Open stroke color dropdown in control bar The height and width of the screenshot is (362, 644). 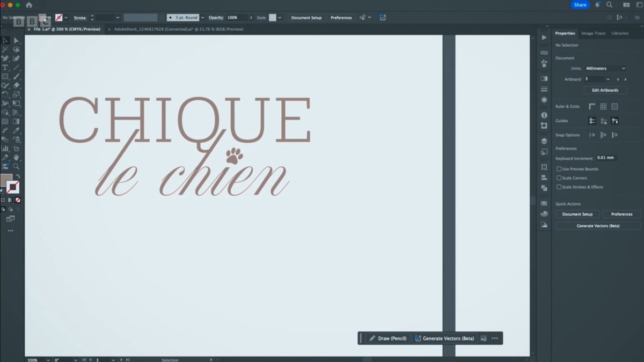(66, 18)
